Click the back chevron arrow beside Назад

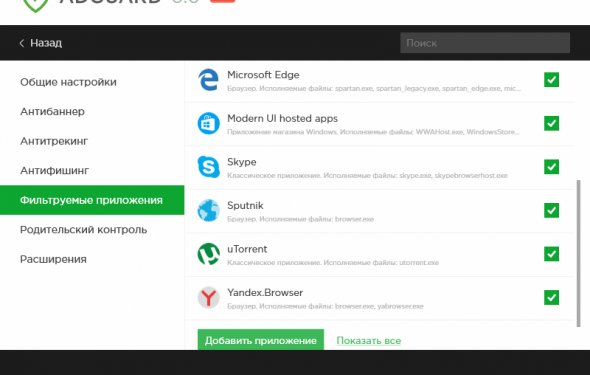(x=22, y=43)
